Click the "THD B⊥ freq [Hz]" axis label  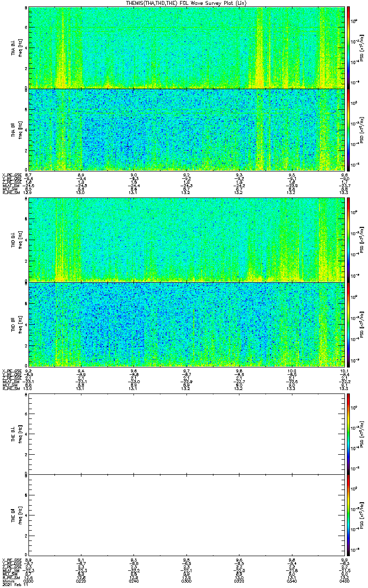(17, 240)
